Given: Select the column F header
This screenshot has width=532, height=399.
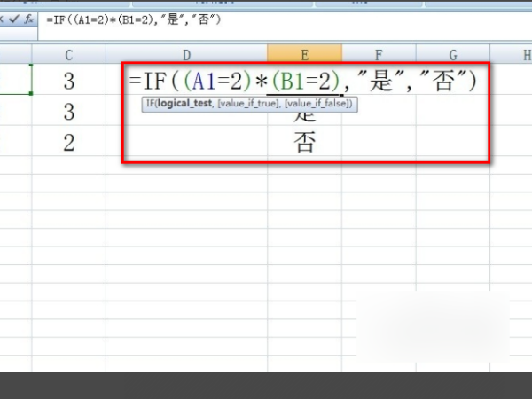Looking at the screenshot, I should pos(379,55).
